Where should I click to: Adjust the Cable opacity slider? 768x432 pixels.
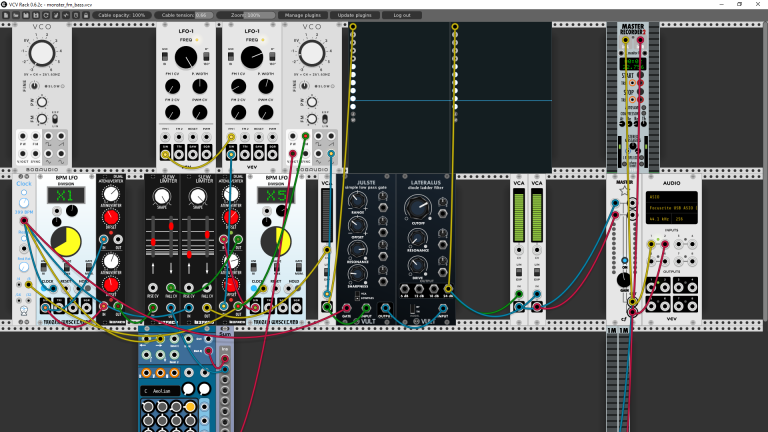pyautogui.click(x=121, y=15)
